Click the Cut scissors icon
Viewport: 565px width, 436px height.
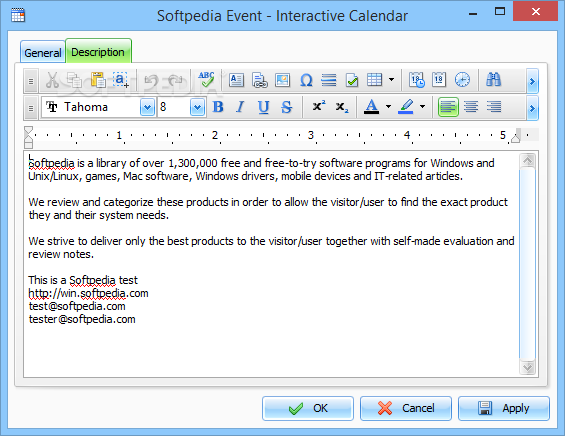tap(52, 80)
